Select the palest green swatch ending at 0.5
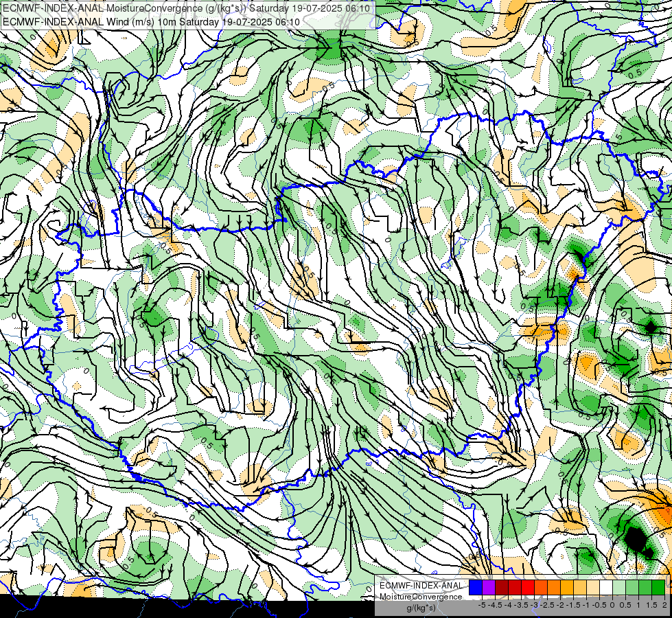 click(x=619, y=588)
